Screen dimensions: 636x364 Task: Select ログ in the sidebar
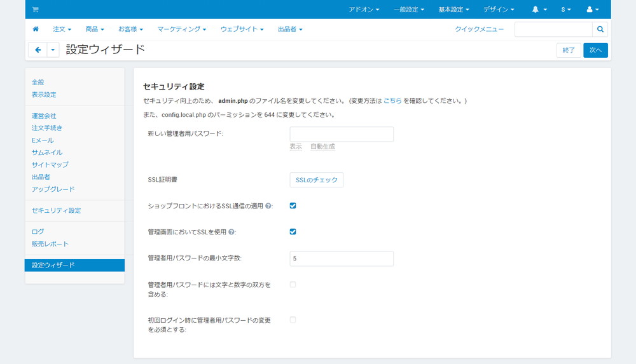click(x=38, y=231)
